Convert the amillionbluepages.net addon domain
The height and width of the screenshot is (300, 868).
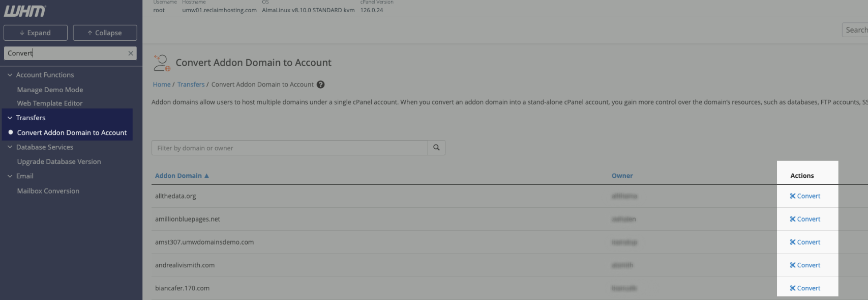pyautogui.click(x=805, y=219)
